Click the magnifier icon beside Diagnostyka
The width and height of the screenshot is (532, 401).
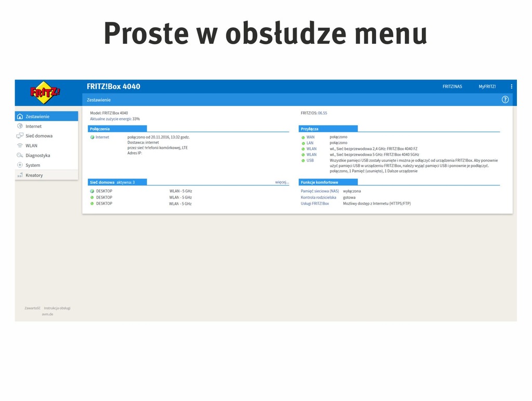20,155
